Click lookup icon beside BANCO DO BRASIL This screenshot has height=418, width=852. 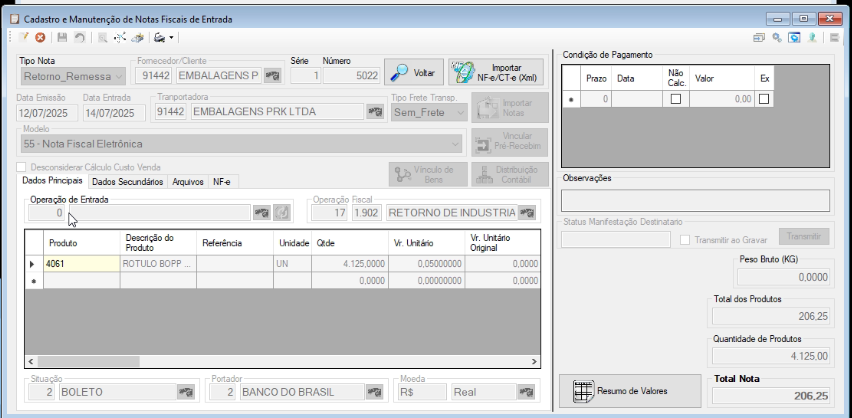(374, 392)
